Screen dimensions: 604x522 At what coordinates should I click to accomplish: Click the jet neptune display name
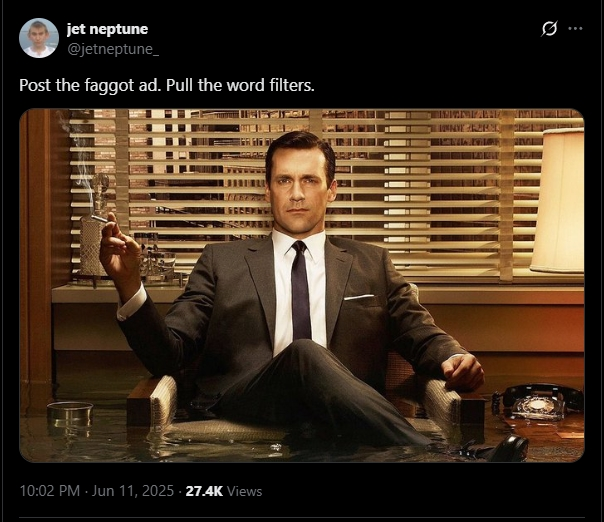point(107,29)
